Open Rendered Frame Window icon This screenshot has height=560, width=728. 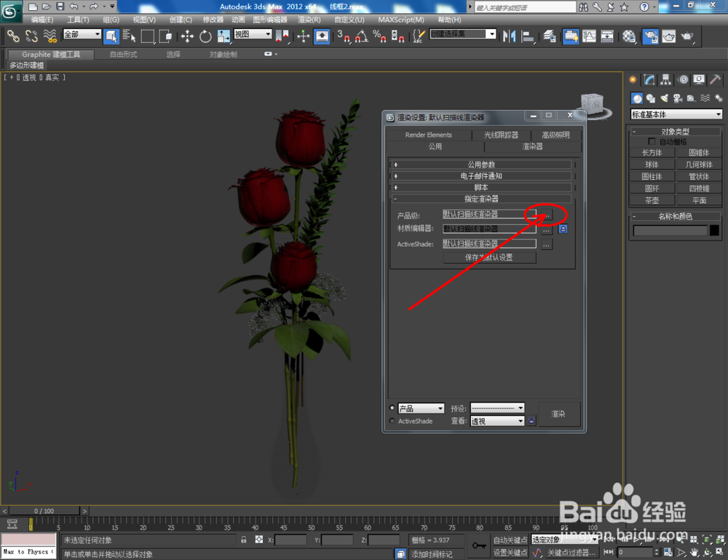(x=668, y=36)
